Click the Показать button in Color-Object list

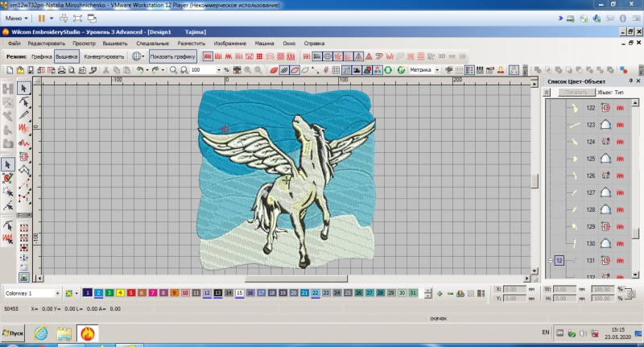pos(576,93)
